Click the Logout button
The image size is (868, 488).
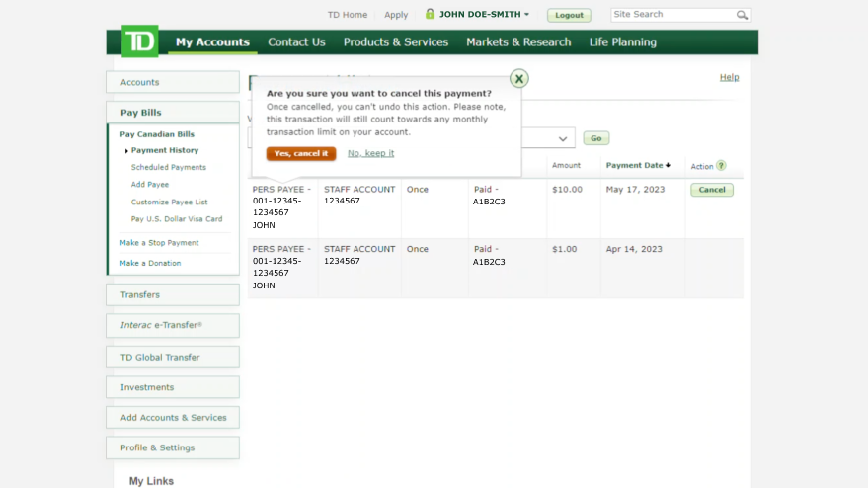pyautogui.click(x=569, y=15)
